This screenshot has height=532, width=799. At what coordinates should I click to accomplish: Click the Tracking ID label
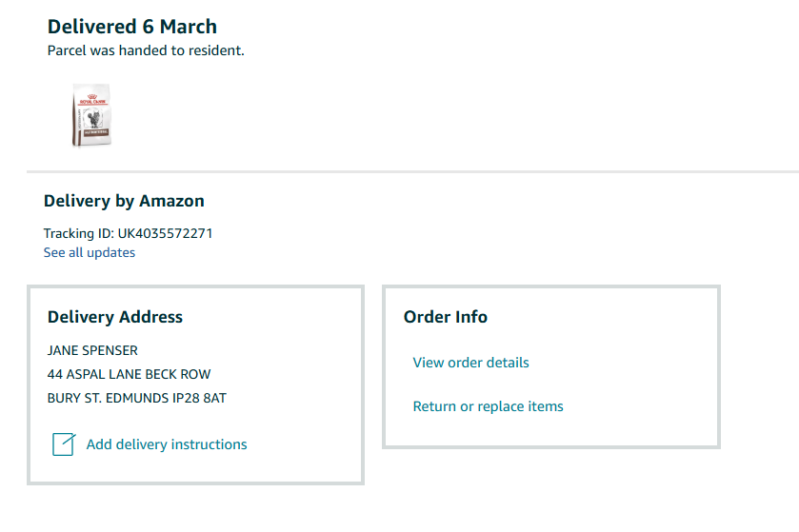click(79, 233)
